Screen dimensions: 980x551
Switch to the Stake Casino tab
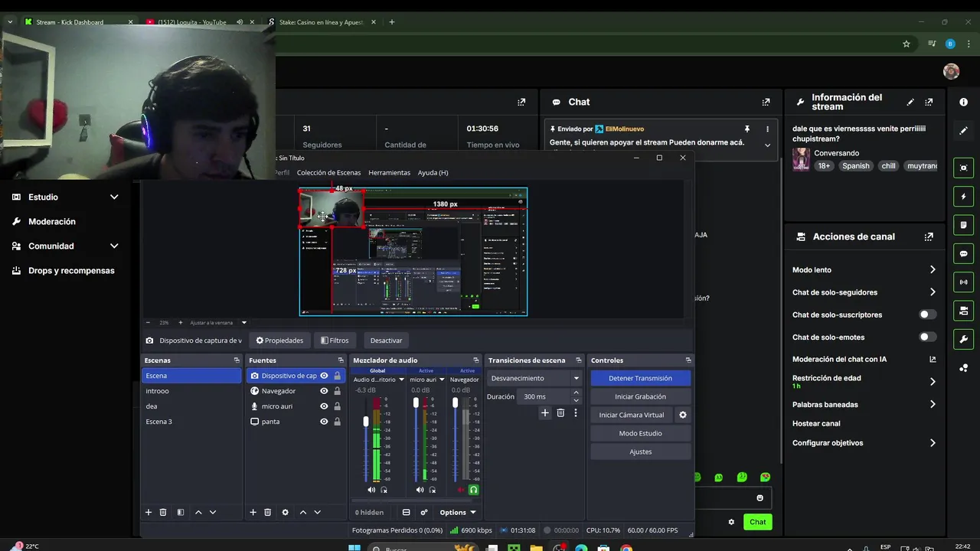click(x=322, y=22)
